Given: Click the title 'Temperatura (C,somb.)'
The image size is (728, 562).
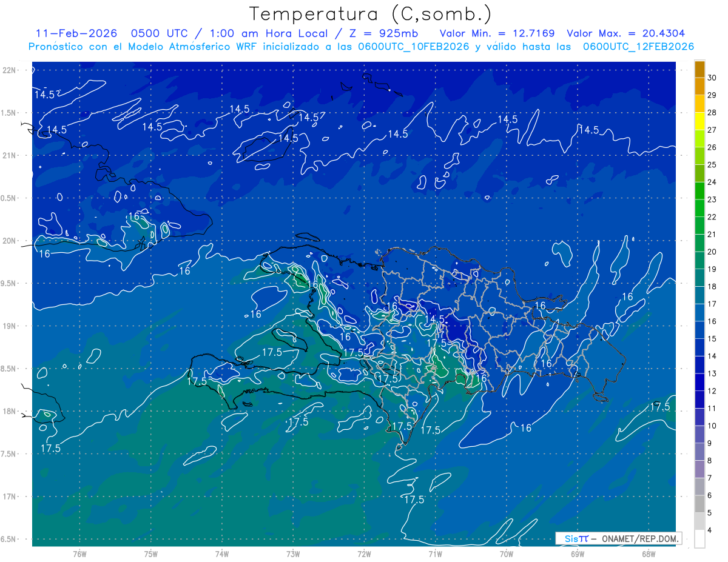Looking at the screenshot, I should (x=371, y=14).
